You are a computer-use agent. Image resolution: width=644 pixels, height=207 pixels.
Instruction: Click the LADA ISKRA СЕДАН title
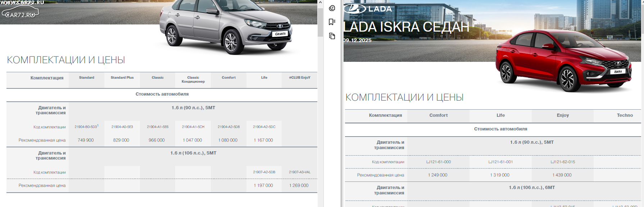point(406,27)
